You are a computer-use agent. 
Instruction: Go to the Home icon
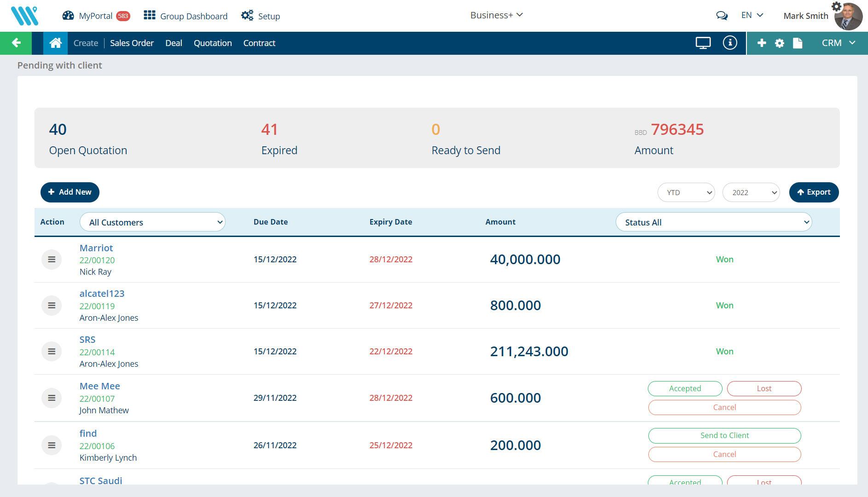[55, 43]
